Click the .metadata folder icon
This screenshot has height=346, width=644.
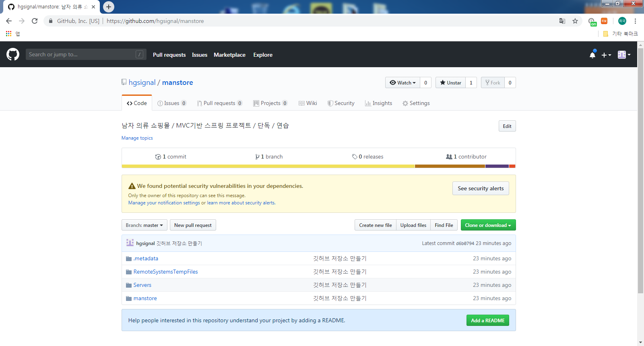pyautogui.click(x=129, y=259)
